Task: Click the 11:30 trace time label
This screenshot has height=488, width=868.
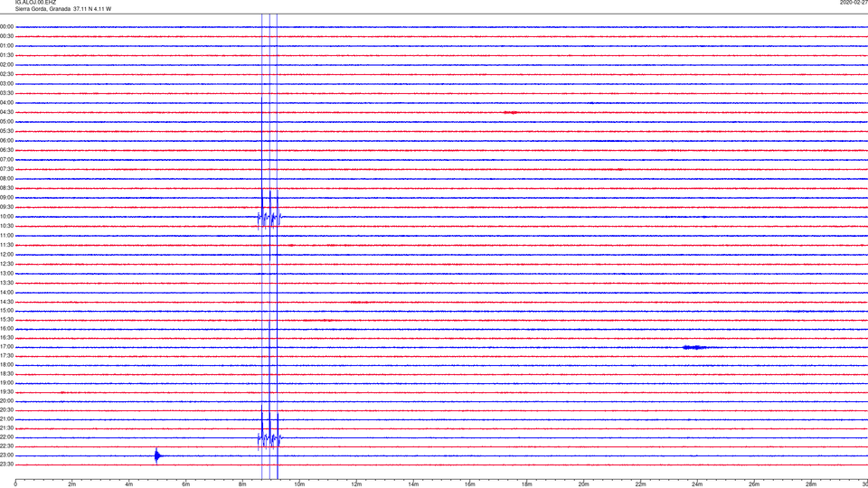Action: coord(6,245)
